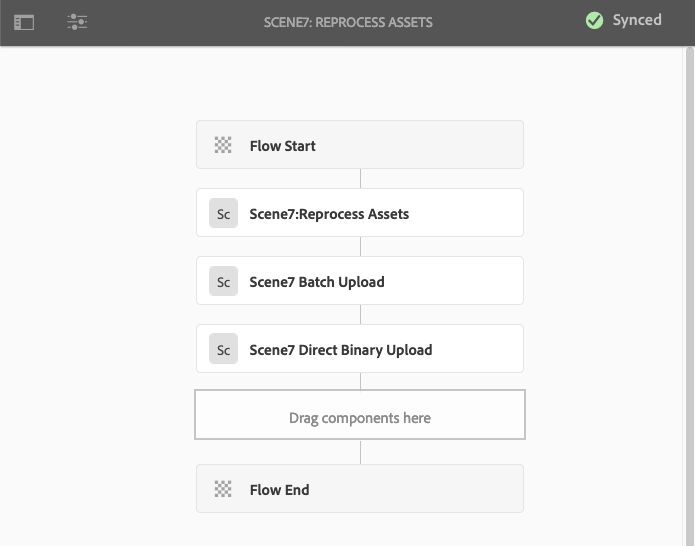Screen dimensions: 695x546
Task: Click Sc icon on Scene7:Reprocess Assets
Action: click(223, 213)
